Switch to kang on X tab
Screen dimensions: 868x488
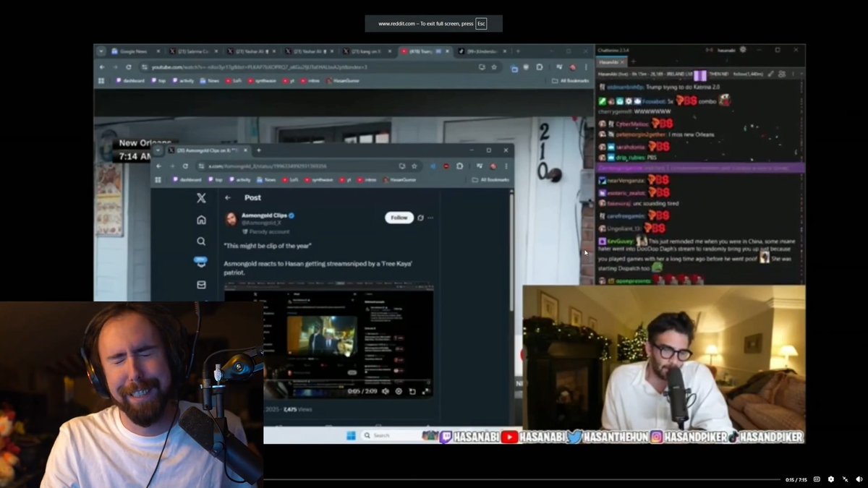point(367,51)
